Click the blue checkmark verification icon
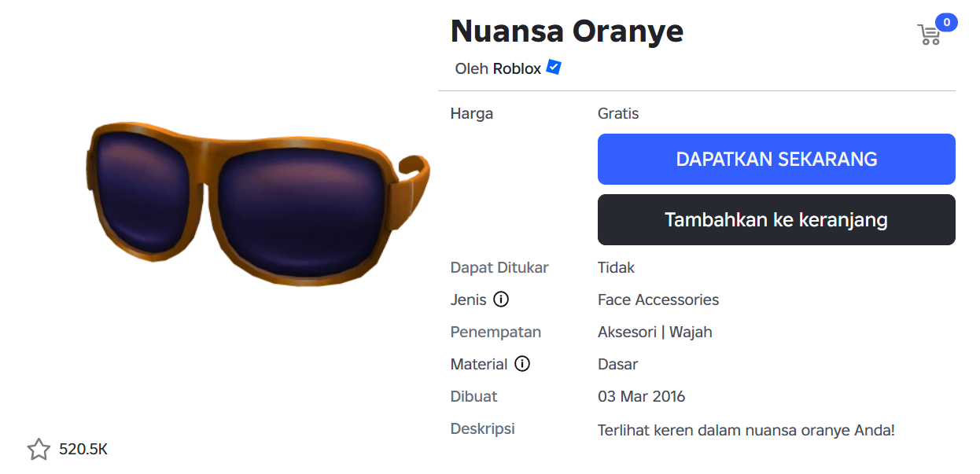The width and height of the screenshot is (980, 474). [553, 68]
